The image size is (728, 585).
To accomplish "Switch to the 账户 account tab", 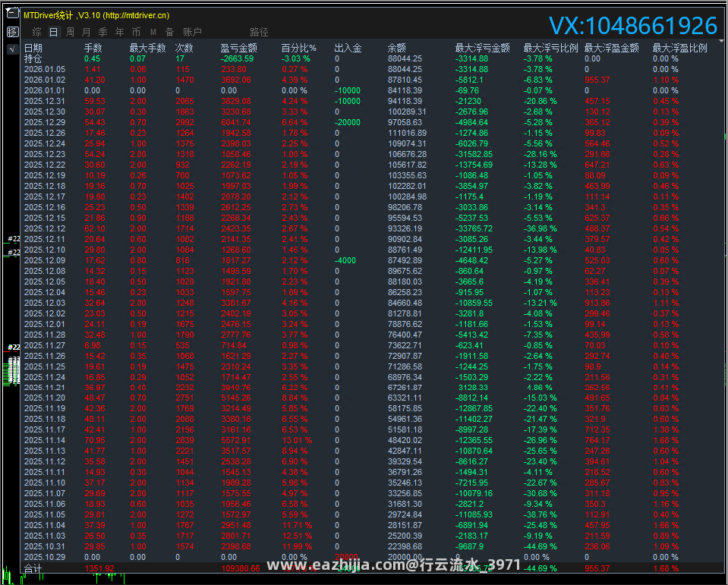I will pos(192,32).
